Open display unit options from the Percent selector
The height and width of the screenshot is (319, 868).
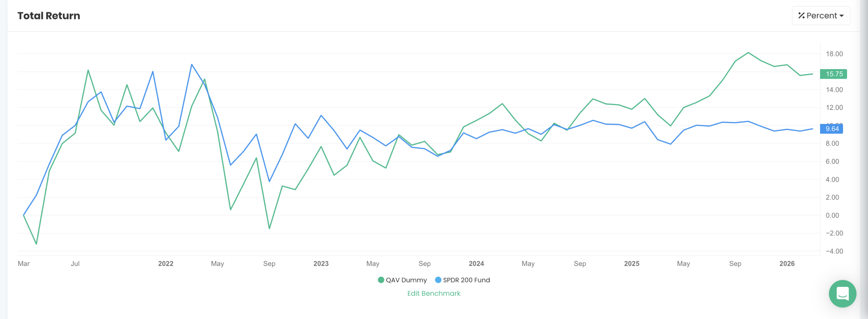click(x=821, y=15)
